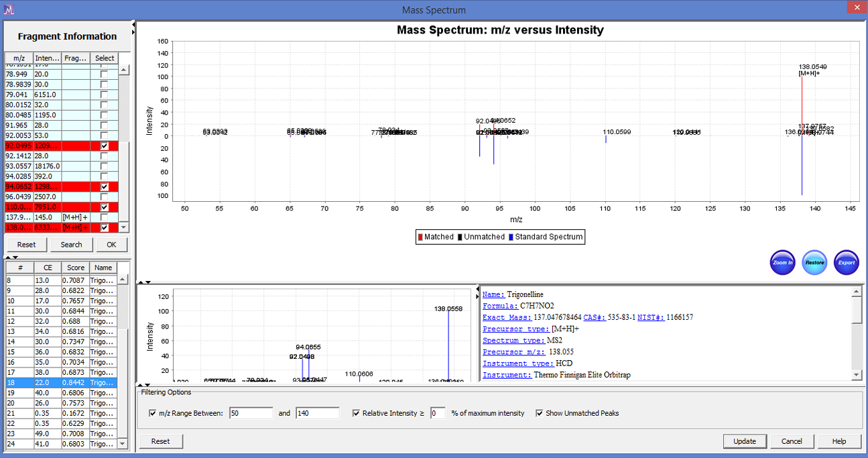The image size is (868, 458).
Task: Click the compound details scrollbar down arrow
Action: (856, 375)
